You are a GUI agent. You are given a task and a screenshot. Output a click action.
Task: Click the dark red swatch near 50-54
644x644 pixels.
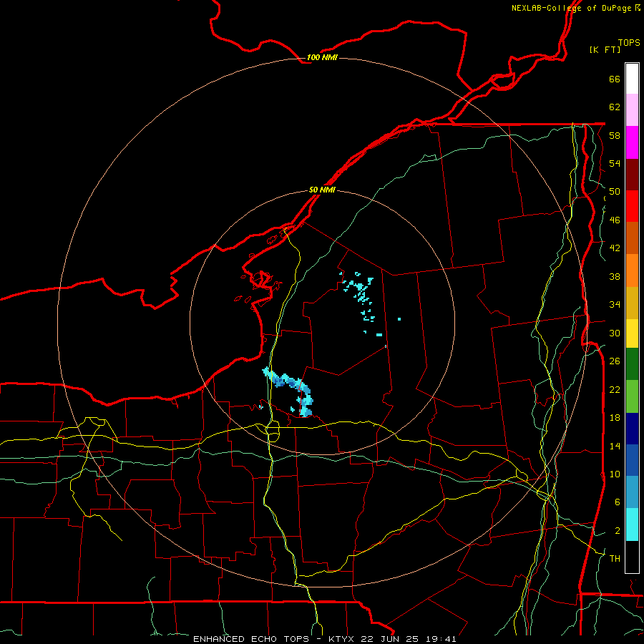coord(632,175)
